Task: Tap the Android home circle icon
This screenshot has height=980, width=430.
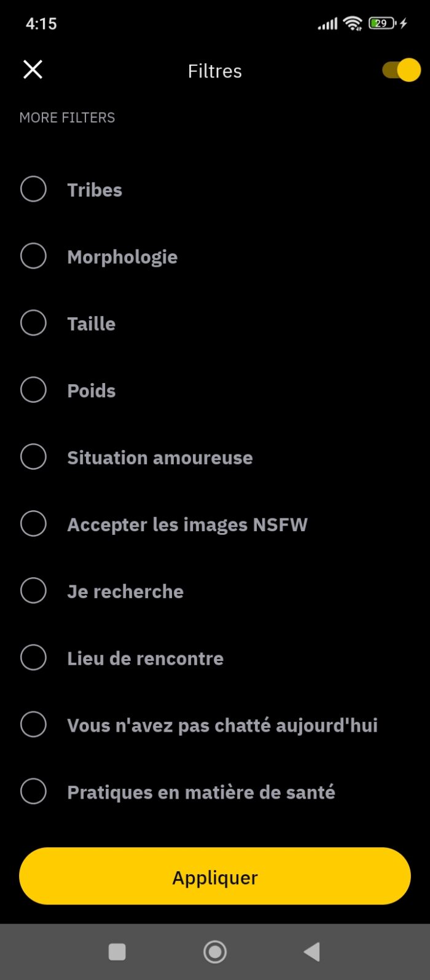Action: [215, 952]
